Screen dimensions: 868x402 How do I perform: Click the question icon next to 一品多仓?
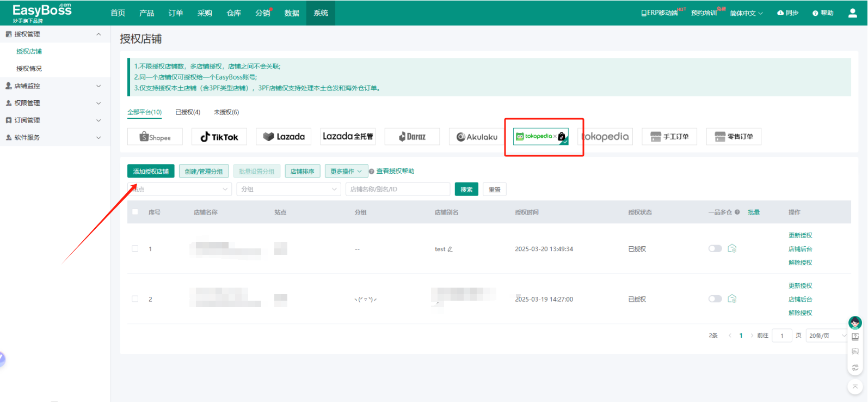point(737,212)
